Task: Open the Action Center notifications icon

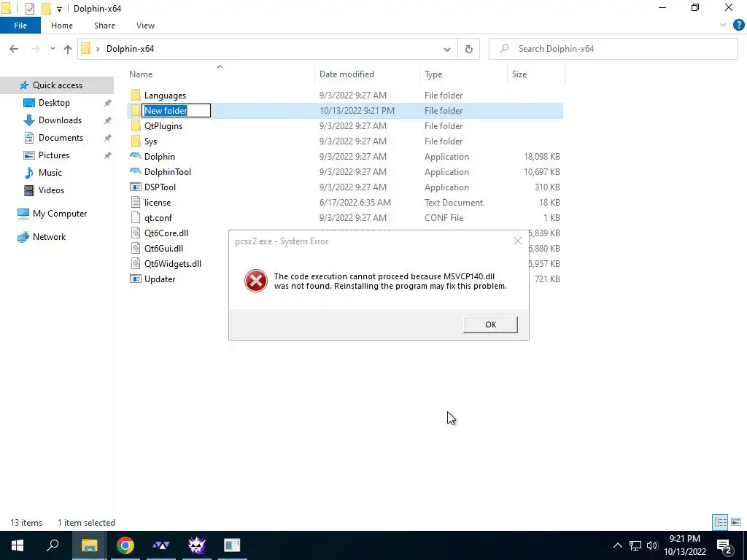Action: [724, 545]
